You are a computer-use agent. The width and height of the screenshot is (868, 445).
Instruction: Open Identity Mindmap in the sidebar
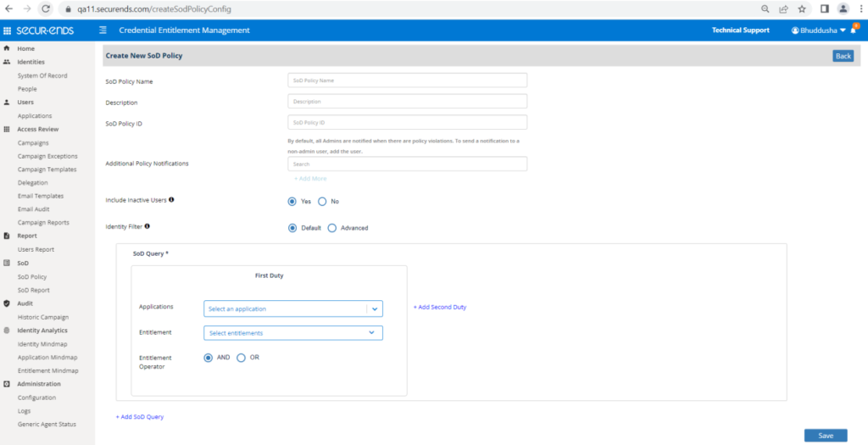[42, 344]
